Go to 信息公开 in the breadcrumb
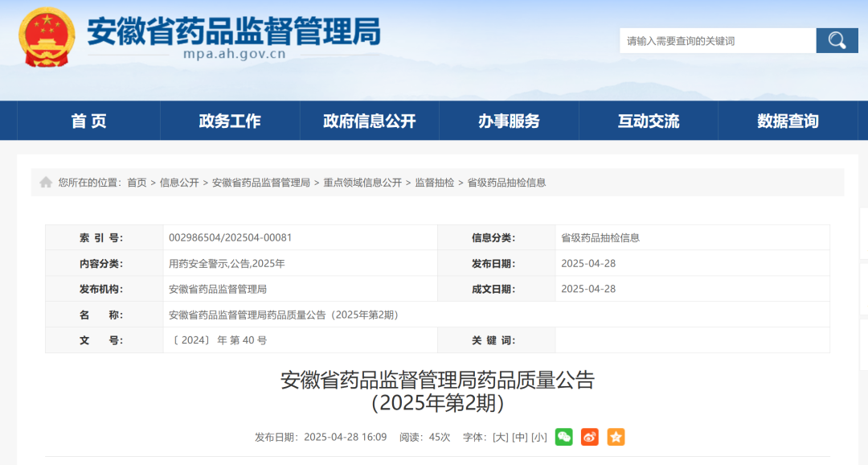 178,183
